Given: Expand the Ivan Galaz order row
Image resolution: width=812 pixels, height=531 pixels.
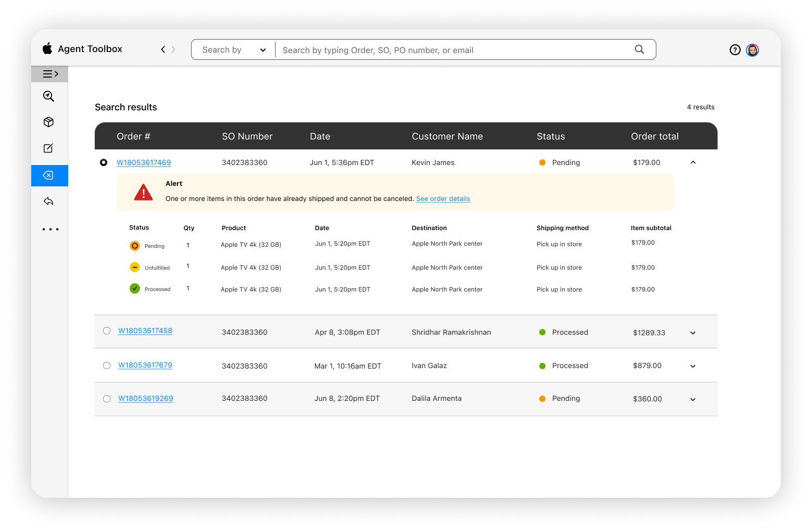Looking at the screenshot, I should pos(693,366).
